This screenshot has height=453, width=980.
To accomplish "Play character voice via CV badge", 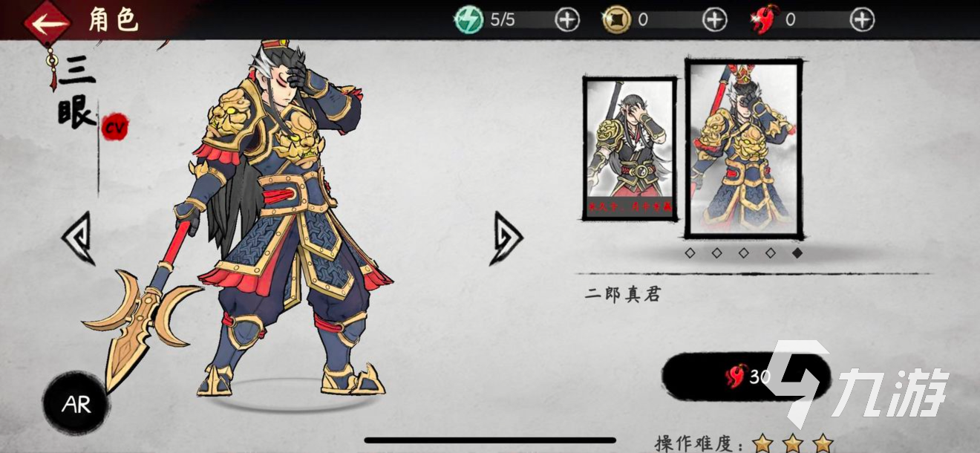I will pyautogui.click(x=115, y=127).
